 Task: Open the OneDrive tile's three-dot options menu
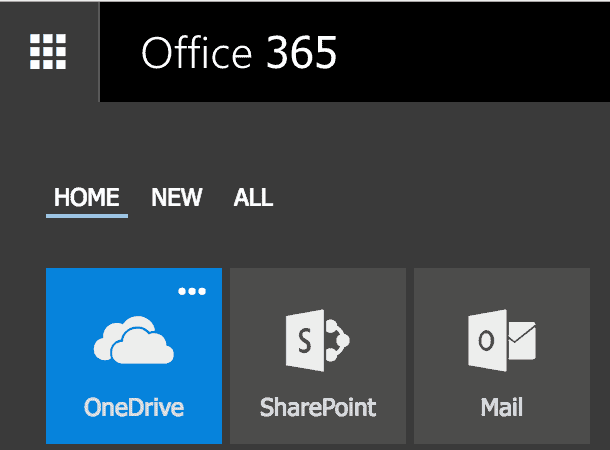192,291
